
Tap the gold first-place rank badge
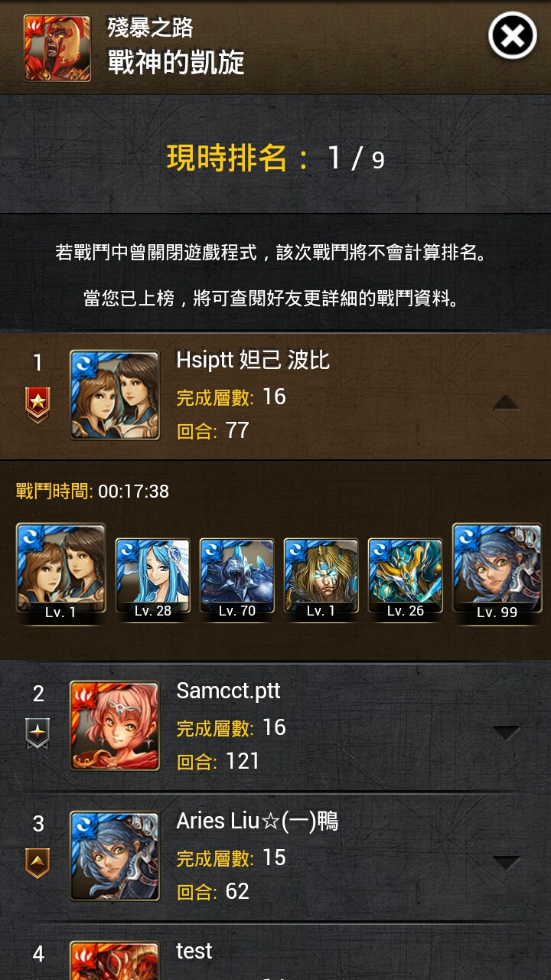[38, 405]
